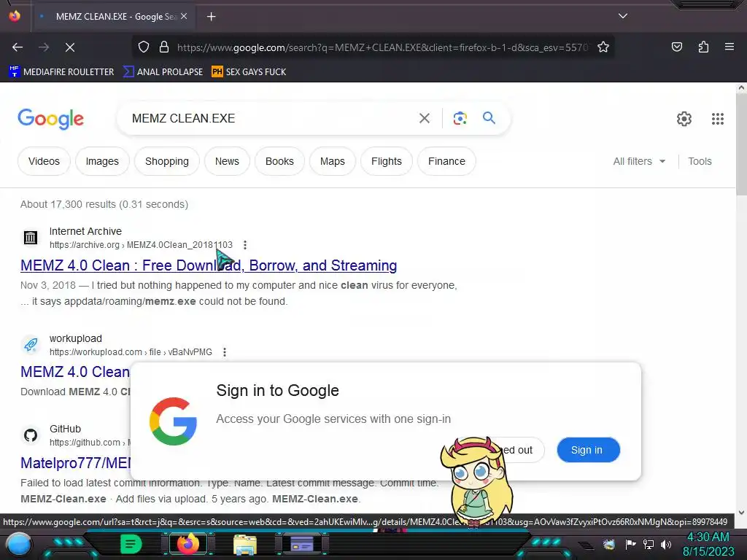Click the Google logo
The width and height of the screenshot is (747, 560).
tap(50, 119)
